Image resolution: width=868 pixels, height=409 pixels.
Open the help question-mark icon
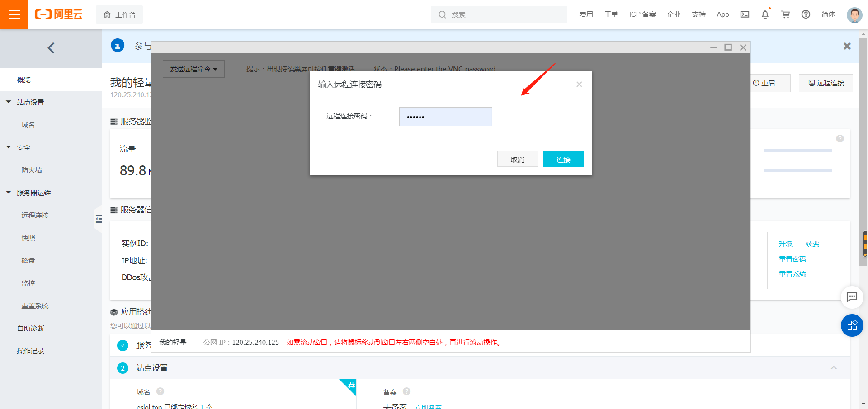click(806, 14)
